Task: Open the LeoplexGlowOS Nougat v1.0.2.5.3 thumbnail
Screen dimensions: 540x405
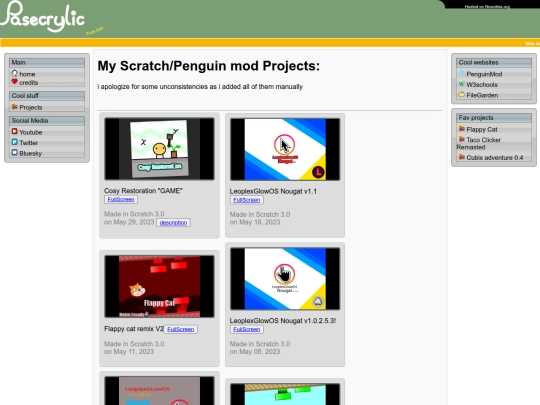Action: (x=285, y=278)
